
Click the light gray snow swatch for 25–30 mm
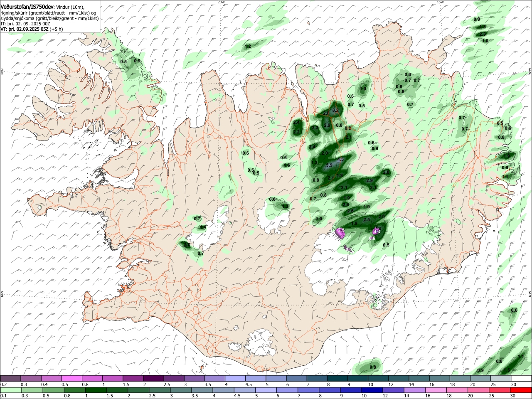click(x=500, y=379)
